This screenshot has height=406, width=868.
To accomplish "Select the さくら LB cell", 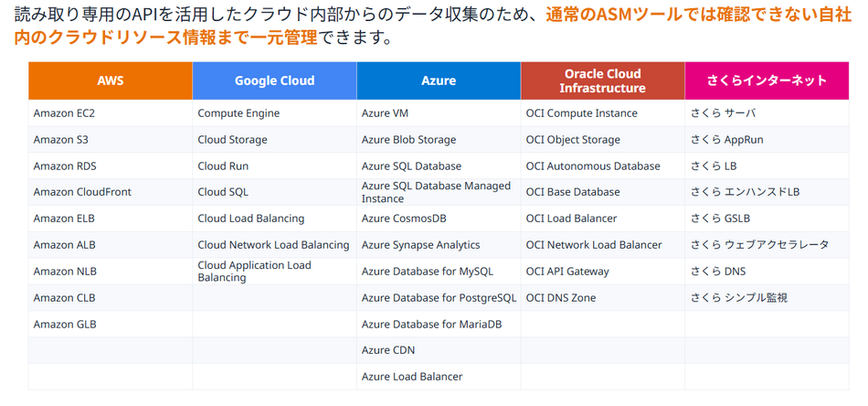I will 767,166.
